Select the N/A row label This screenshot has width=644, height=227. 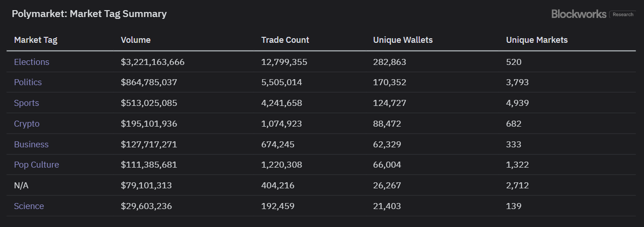tap(22, 186)
